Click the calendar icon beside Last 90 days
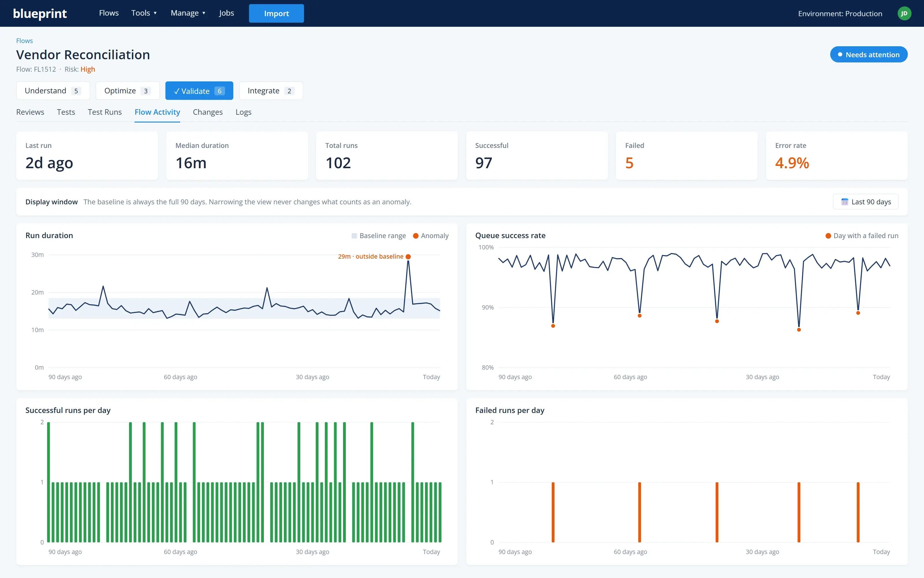The height and width of the screenshot is (578, 924). [845, 202]
